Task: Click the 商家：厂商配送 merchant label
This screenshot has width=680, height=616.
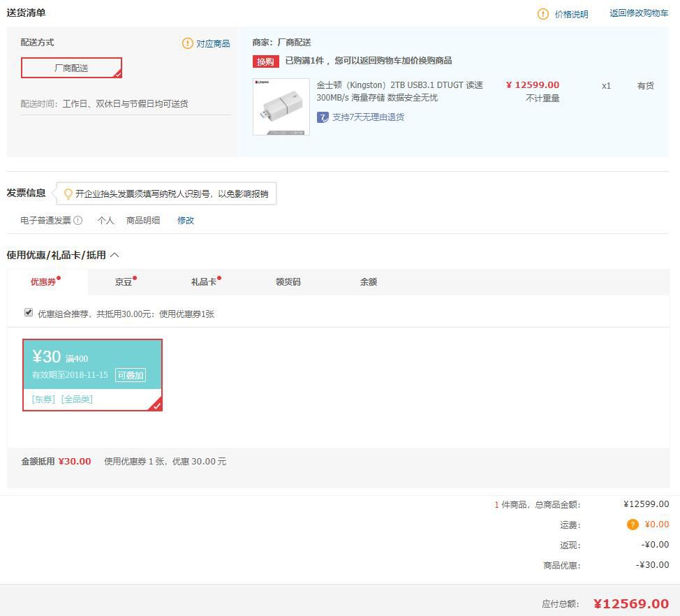Action: [x=281, y=43]
